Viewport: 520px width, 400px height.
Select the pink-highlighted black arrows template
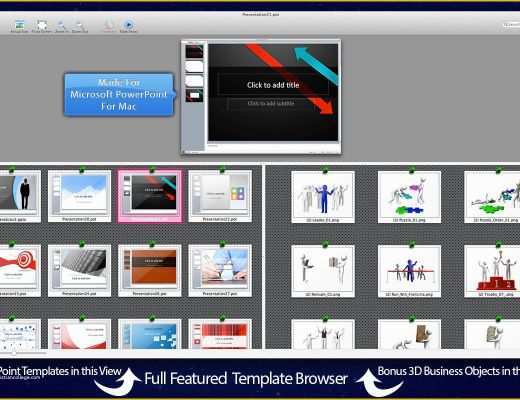point(150,196)
